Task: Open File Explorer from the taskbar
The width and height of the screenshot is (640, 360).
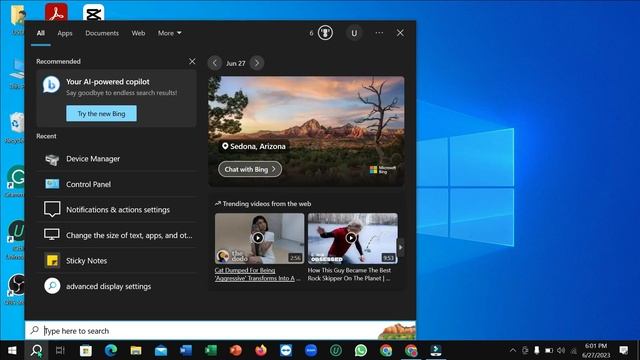Action: pyautogui.click(x=136, y=350)
